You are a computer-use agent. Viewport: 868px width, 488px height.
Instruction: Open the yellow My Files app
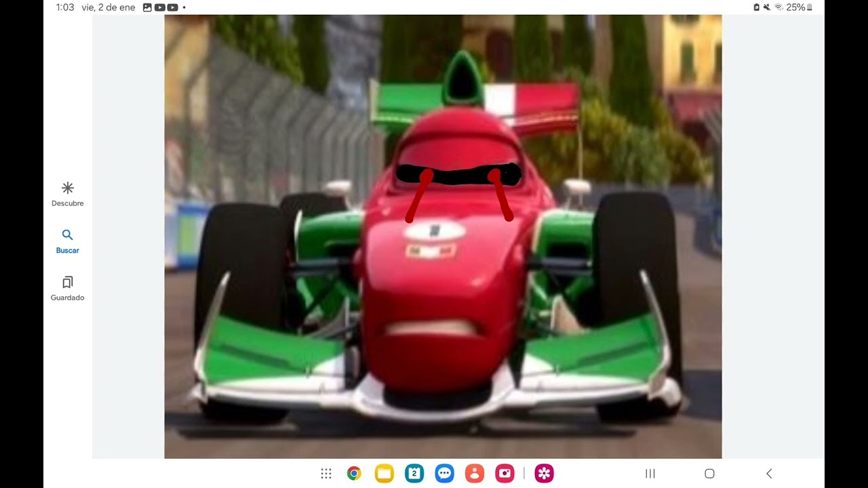pos(384,474)
